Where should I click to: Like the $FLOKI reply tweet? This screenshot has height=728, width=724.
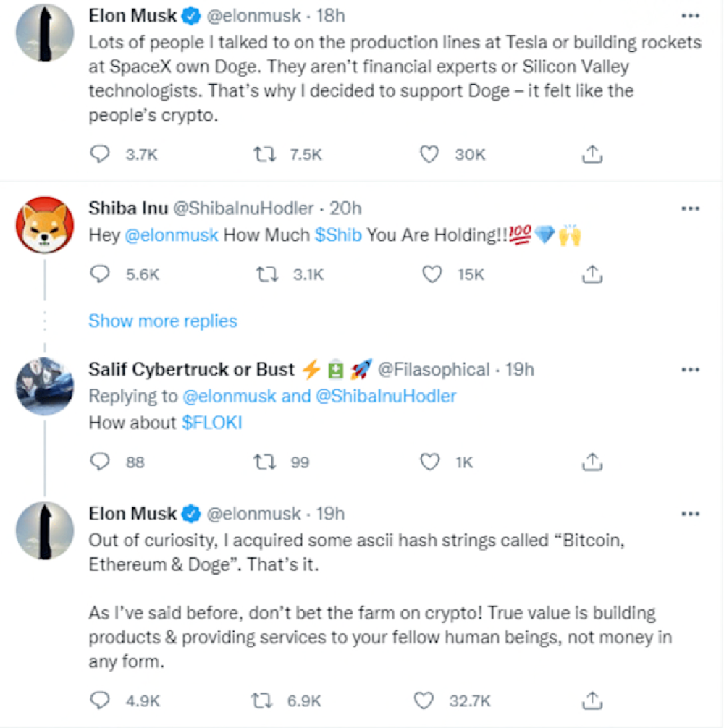(430, 462)
